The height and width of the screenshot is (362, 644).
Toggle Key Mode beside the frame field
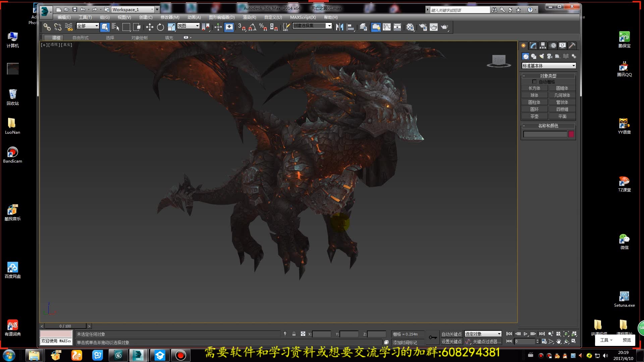point(509,342)
